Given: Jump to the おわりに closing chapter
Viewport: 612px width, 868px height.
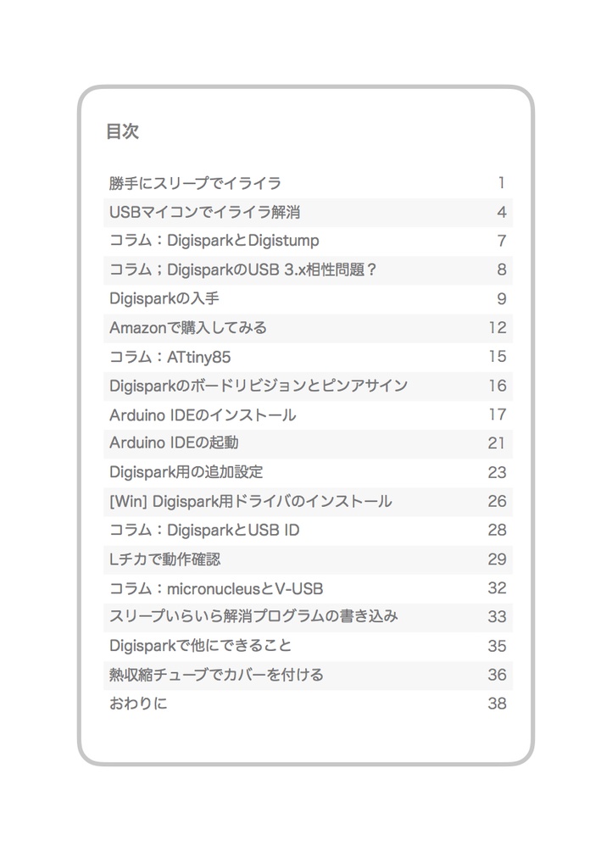Looking at the screenshot, I should point(138,704).
